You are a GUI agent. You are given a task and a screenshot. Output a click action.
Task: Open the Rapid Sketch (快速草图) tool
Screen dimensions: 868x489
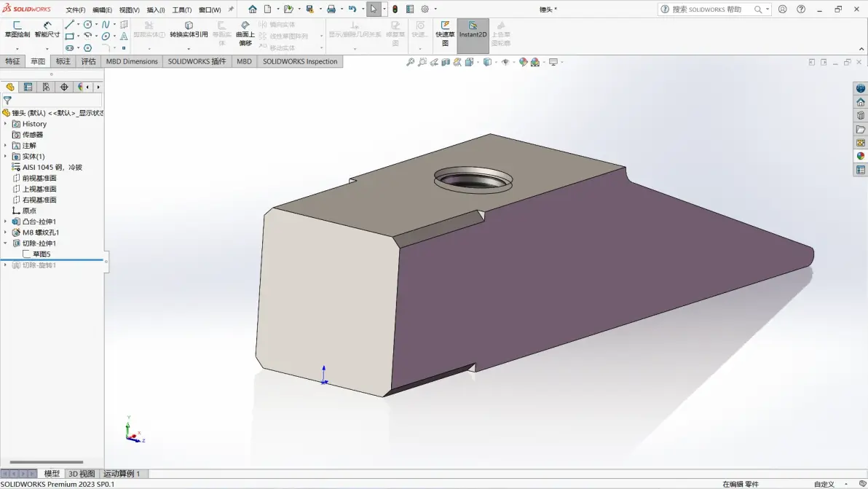click(445, 34)
